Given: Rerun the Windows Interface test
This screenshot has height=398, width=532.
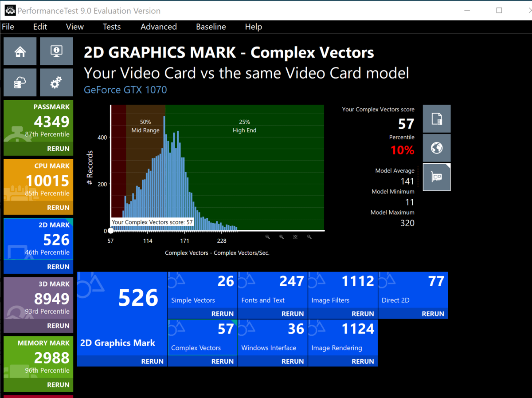Looking at the screenshot, I should (293, 362).
